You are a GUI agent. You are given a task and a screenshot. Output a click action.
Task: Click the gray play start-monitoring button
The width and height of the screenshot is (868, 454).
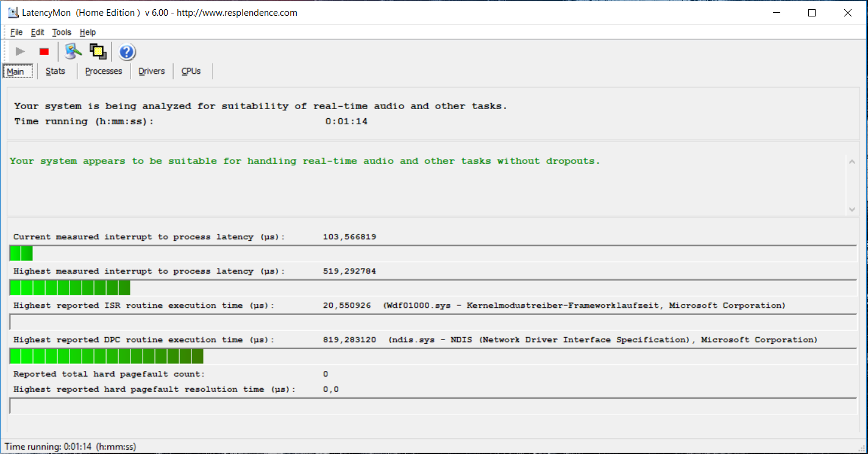point(20,52)
